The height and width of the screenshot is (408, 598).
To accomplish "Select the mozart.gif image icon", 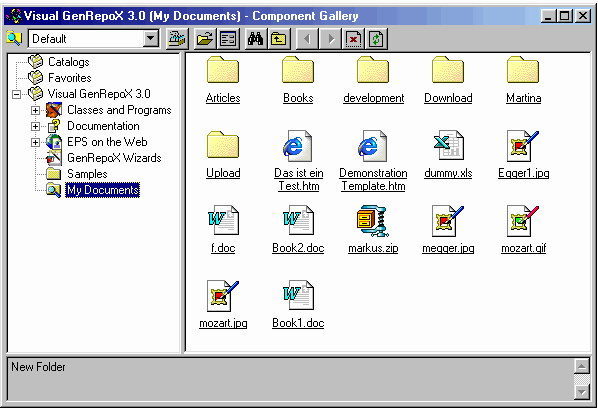I will [x=523, y=221].
